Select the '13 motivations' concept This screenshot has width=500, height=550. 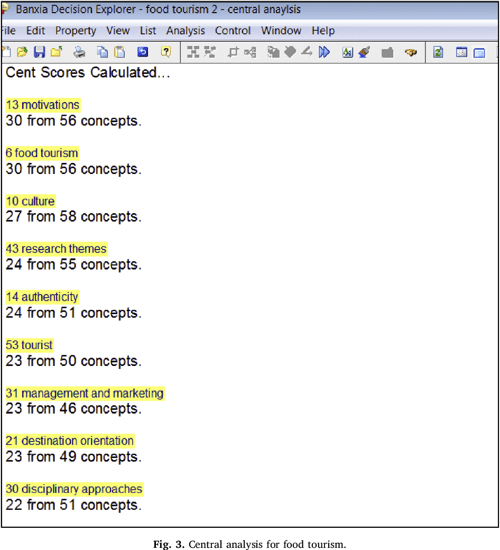[43, 105]
